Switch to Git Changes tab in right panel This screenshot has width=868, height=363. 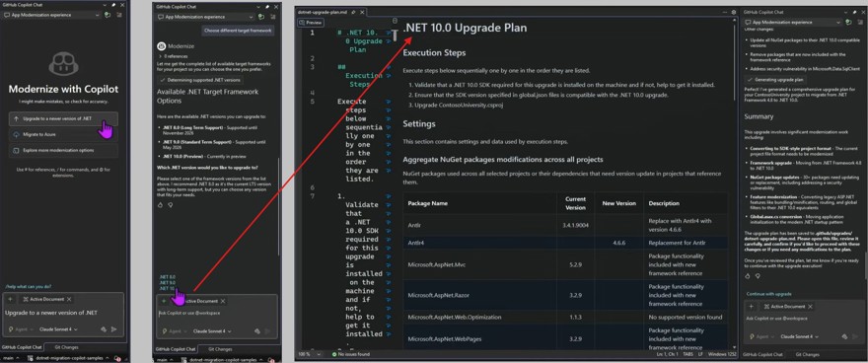pos(807,354)
